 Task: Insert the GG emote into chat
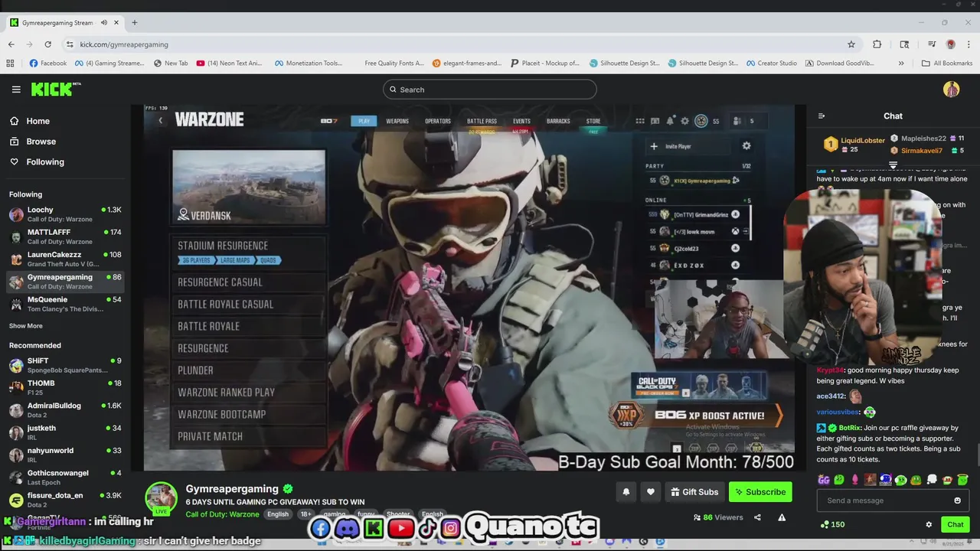[824, 480]
